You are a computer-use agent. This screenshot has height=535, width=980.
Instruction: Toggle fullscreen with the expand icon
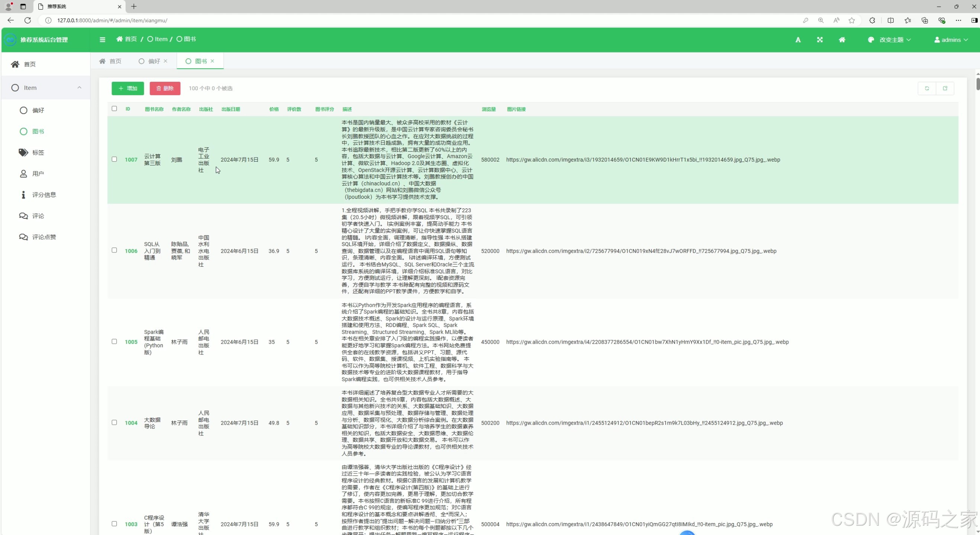[820, 40]
